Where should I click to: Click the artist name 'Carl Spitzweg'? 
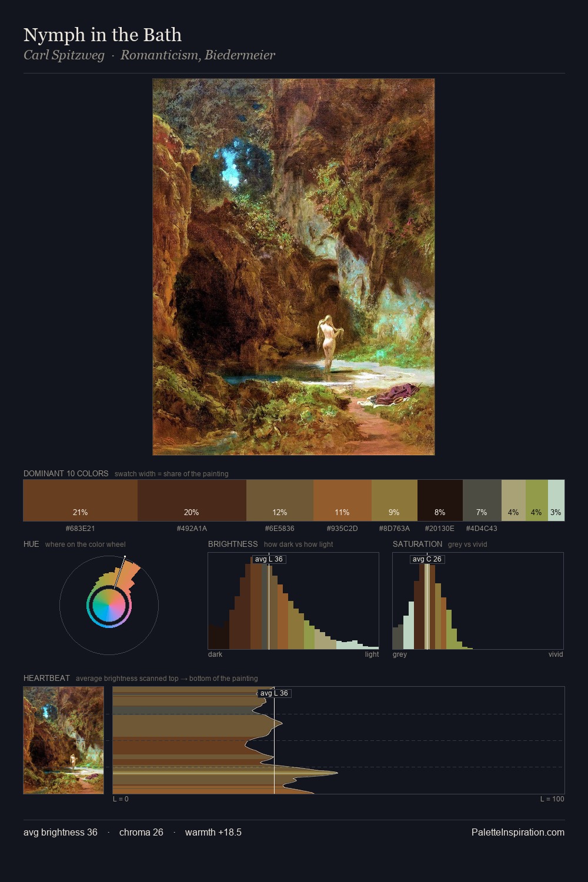pos(64,55)
